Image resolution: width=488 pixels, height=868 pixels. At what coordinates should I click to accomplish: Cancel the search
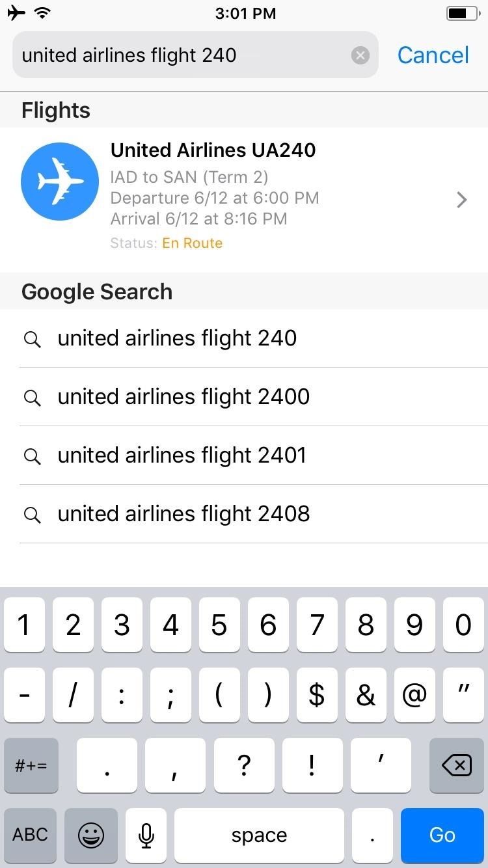coord(433,55)
